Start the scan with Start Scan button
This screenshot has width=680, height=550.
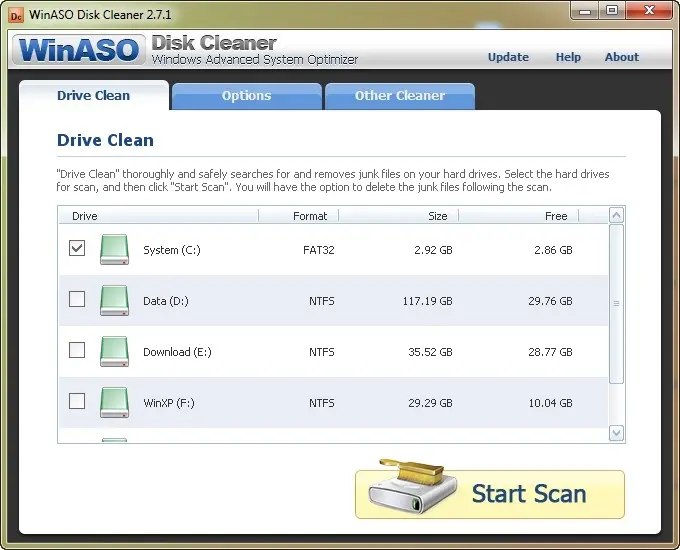pos(490,494)
